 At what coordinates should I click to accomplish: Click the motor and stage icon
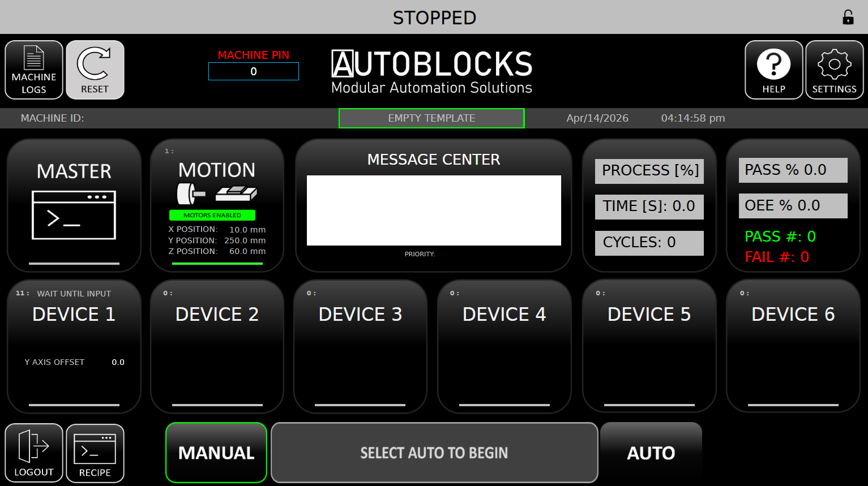(217, 194)
